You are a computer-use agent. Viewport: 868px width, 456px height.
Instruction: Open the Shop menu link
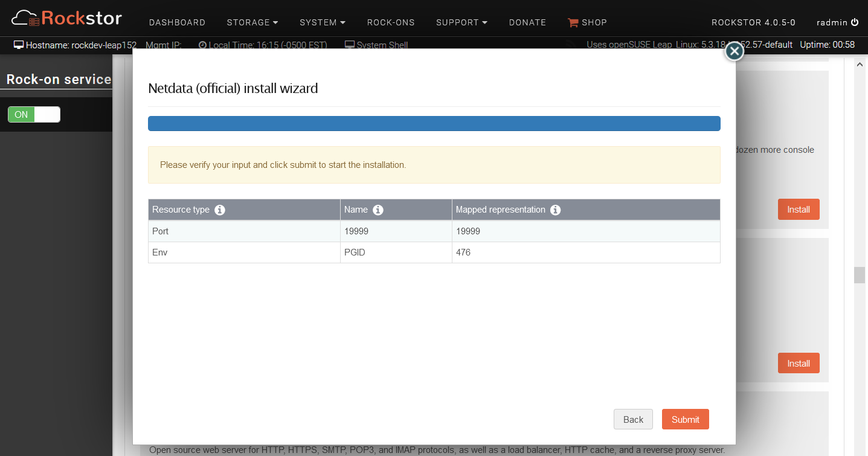pyautogui.click(x=594, y=22)
